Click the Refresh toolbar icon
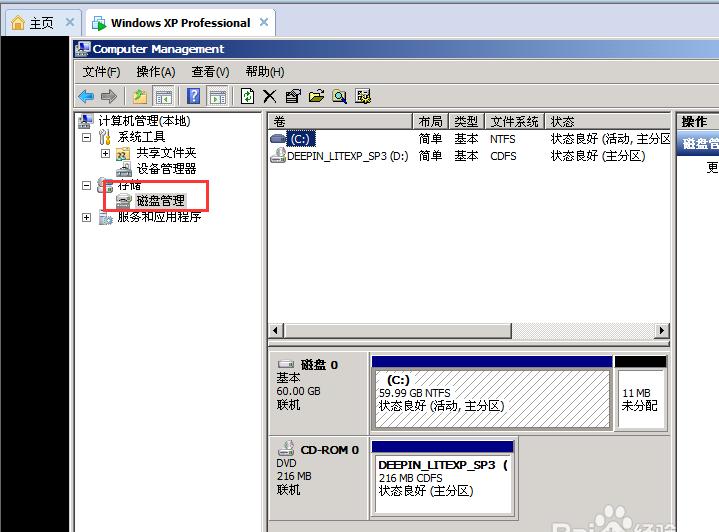The width and height of the screenshot is (719, 532). (x=248, y=96)
